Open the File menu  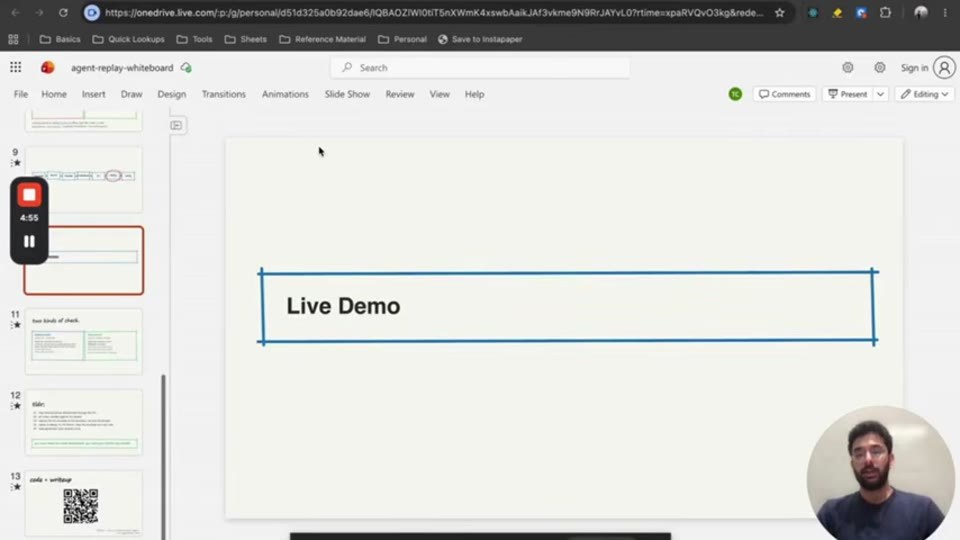click(x=21, y=94)
